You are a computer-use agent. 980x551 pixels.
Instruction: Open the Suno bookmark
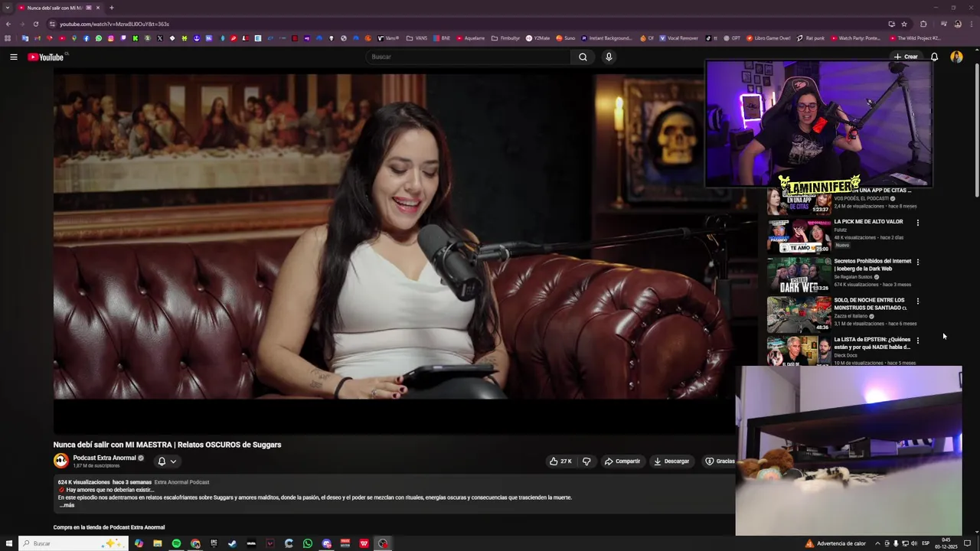pos(565,38)
